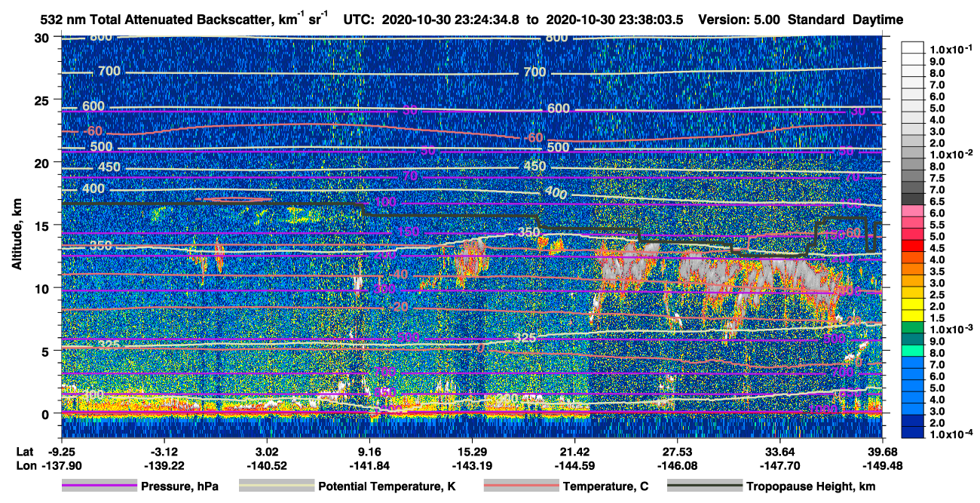
Task: Pick the mint green swatch labeled 8.0
Action: click(x=913, y=351)
